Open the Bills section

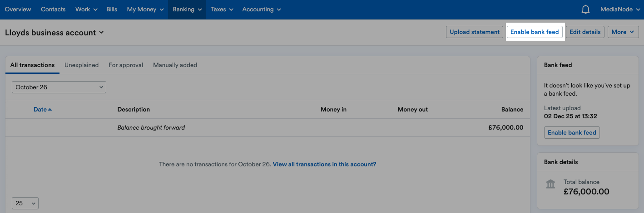point(112,10)
